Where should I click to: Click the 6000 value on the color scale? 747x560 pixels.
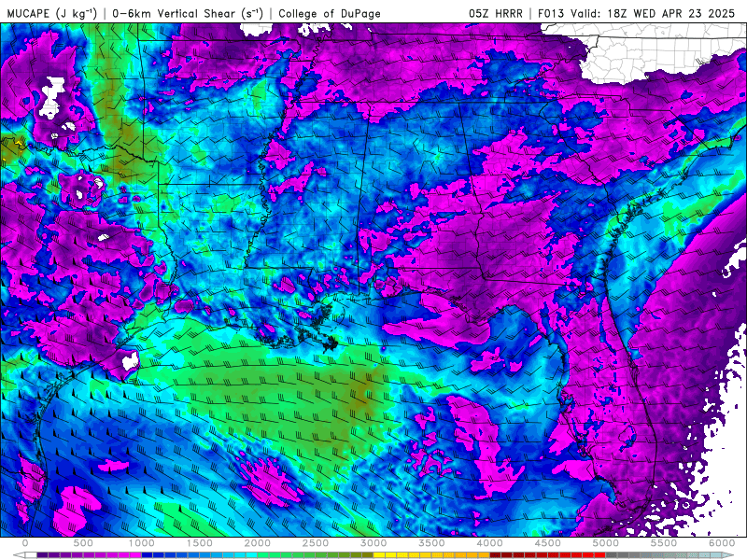[722, 543]
